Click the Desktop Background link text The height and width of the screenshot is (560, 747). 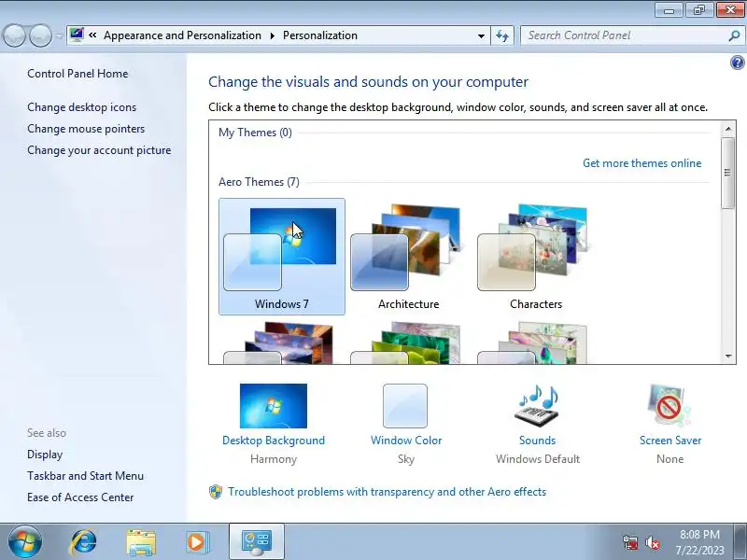[274, 441]
